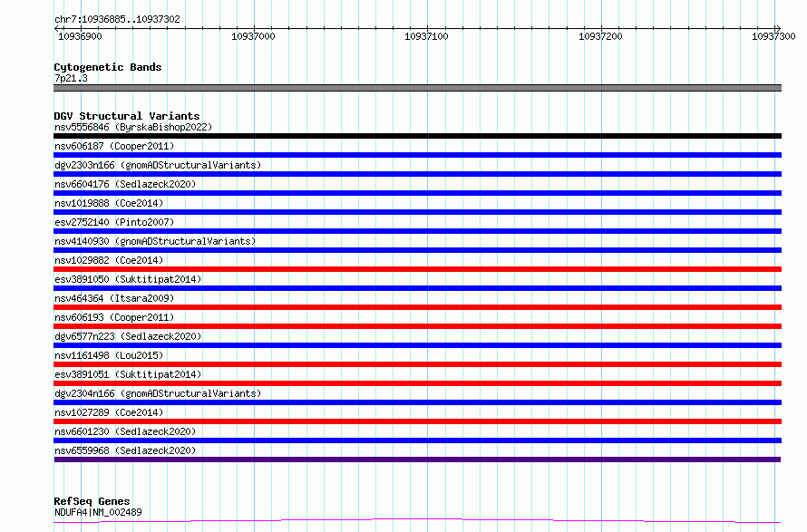Screen dimensions: 807x532
Task: Open the esv3891050 (Suktitipat2014) label
Action: [128, 279]
